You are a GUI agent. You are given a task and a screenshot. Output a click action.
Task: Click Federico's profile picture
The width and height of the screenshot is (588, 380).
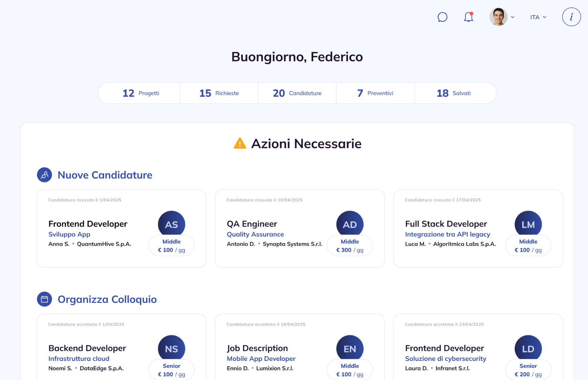tap(498, 17)
